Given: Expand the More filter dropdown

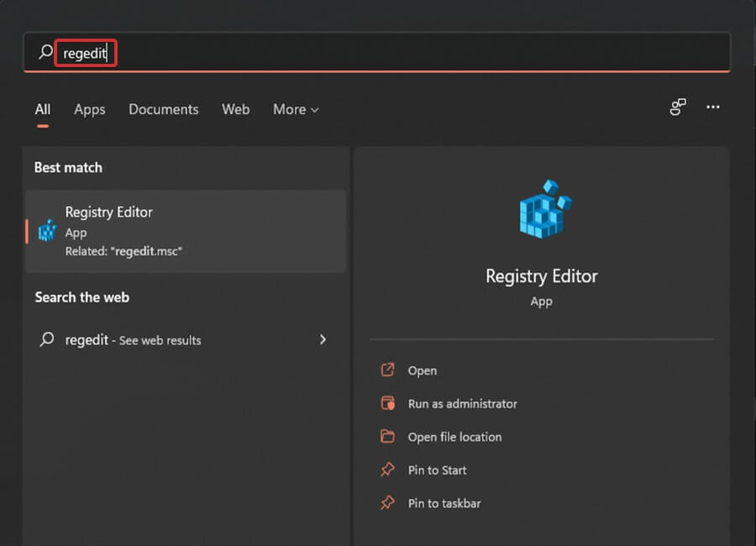Looking at the screenshot, I should [x=296, y=109].
